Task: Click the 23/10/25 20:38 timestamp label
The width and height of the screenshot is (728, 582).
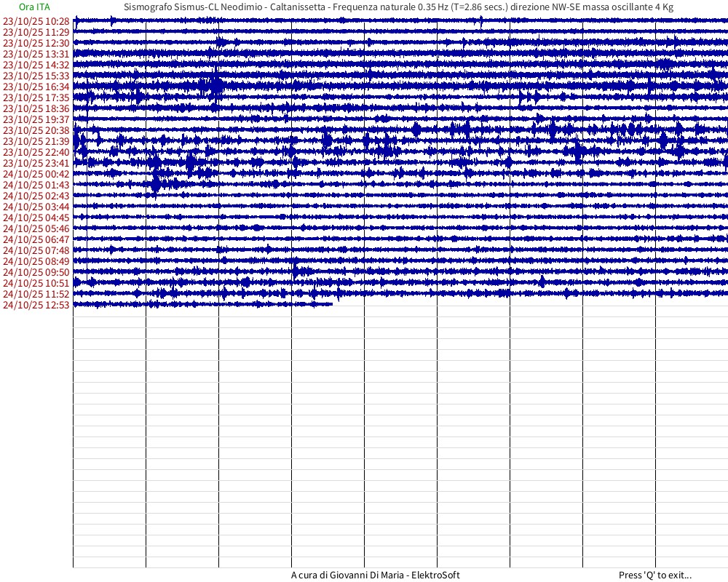Action: (x=36, y=130)
